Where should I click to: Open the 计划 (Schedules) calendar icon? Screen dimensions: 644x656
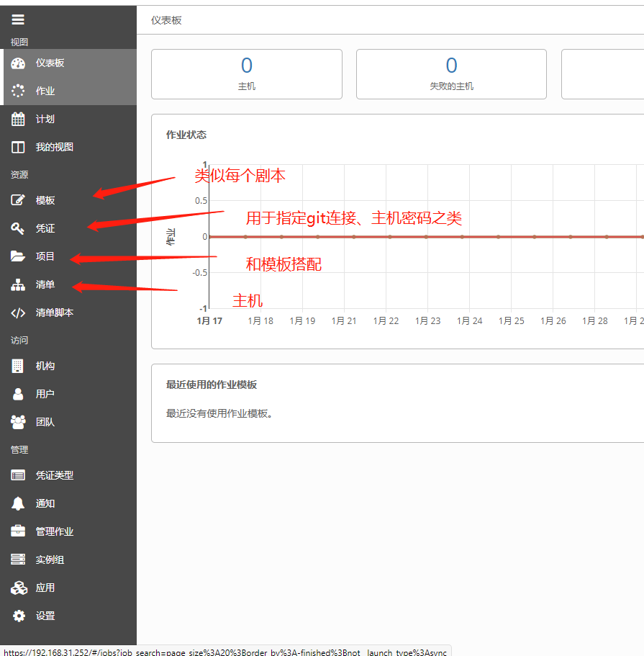17,118
